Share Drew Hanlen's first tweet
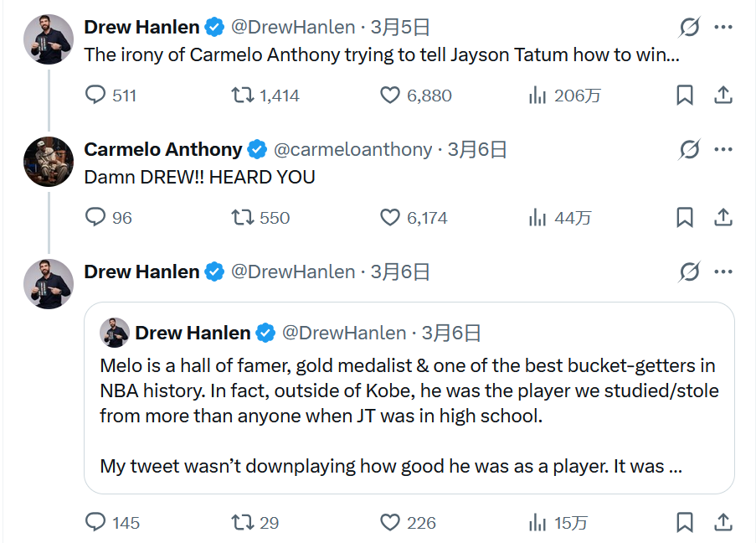756x543 pixels. (723, 96)
